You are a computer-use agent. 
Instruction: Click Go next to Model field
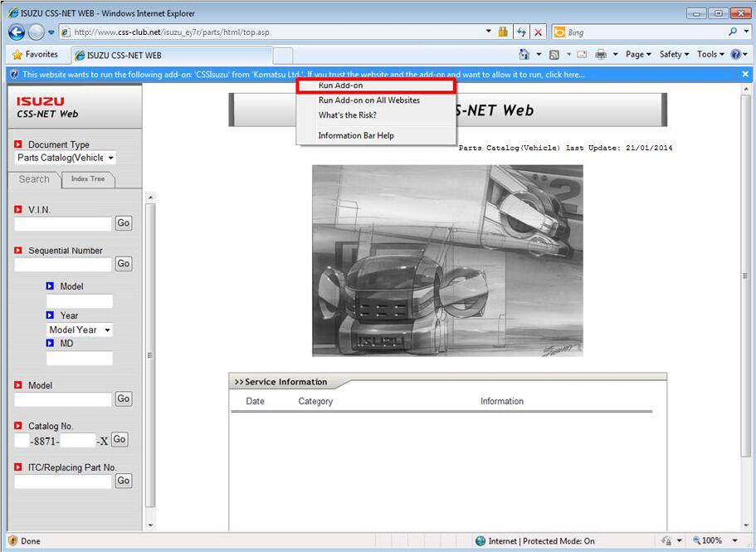point(124,398)
